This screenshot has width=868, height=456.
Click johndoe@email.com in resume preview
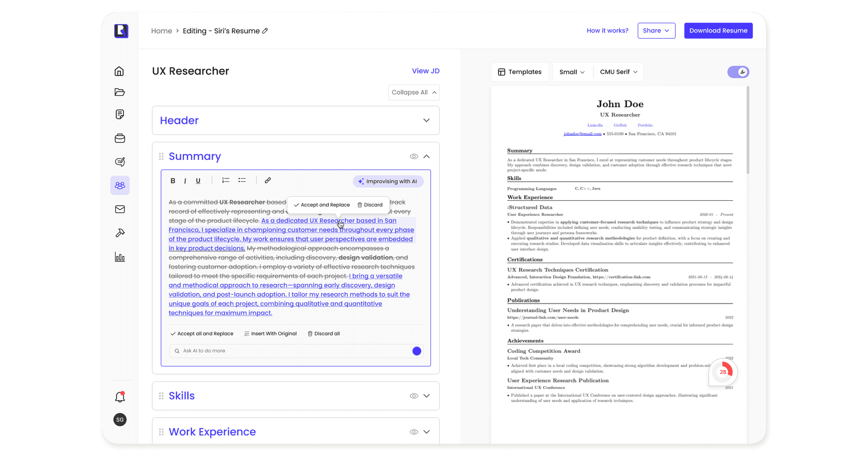582,134
